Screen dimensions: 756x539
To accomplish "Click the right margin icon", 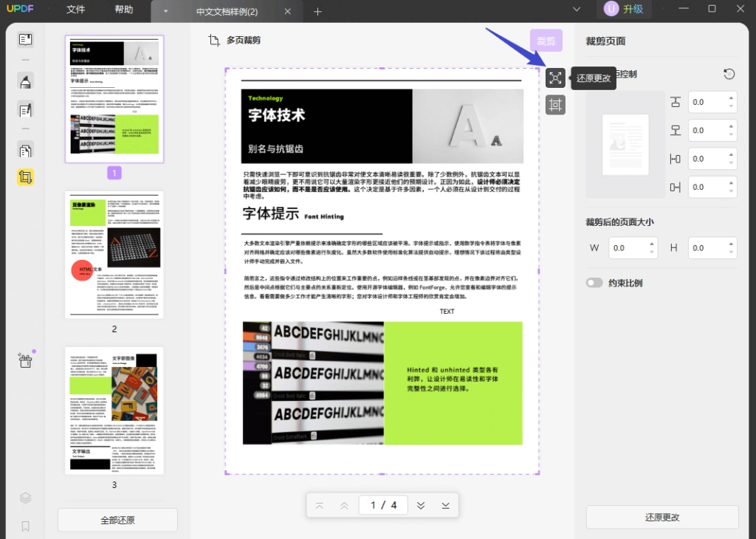I will click(676, 187).
